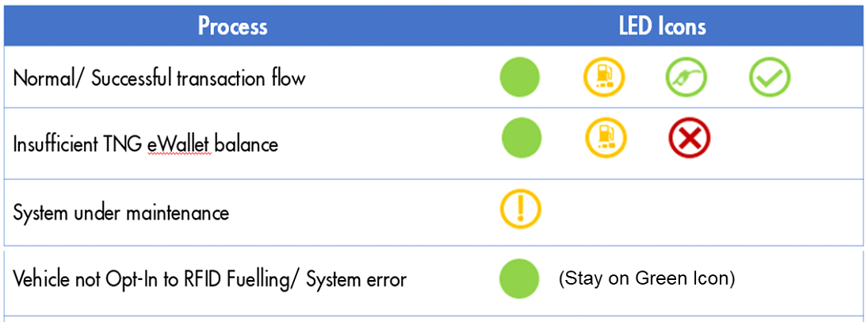The height and width of the screenshot is (322, 868).
Task: Click green circle in Normal transaction row
Action: coord(520,77)
